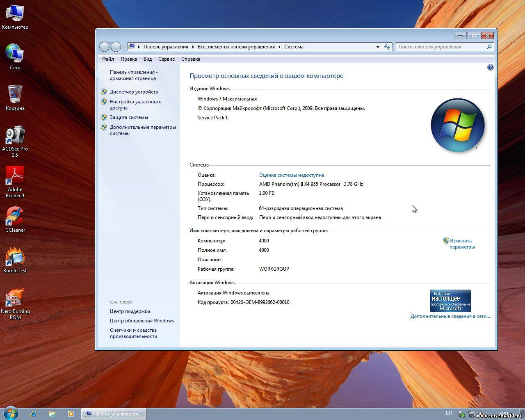Viewport: 525px width, 420px height.
Task: Click the Service Pack 1 text
Action: click(212, 118)
